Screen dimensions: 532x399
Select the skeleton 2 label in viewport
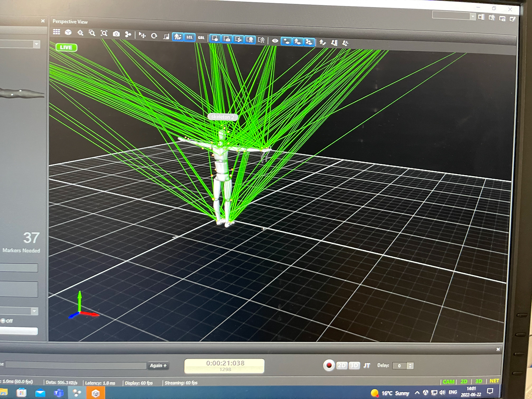222,117
